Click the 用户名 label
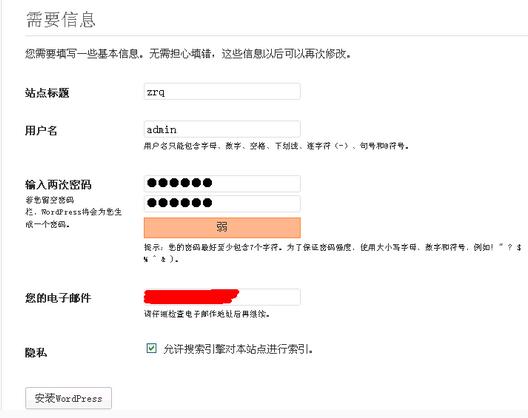The height and width of the screenshot is (418, 528). tap(41, 130)
